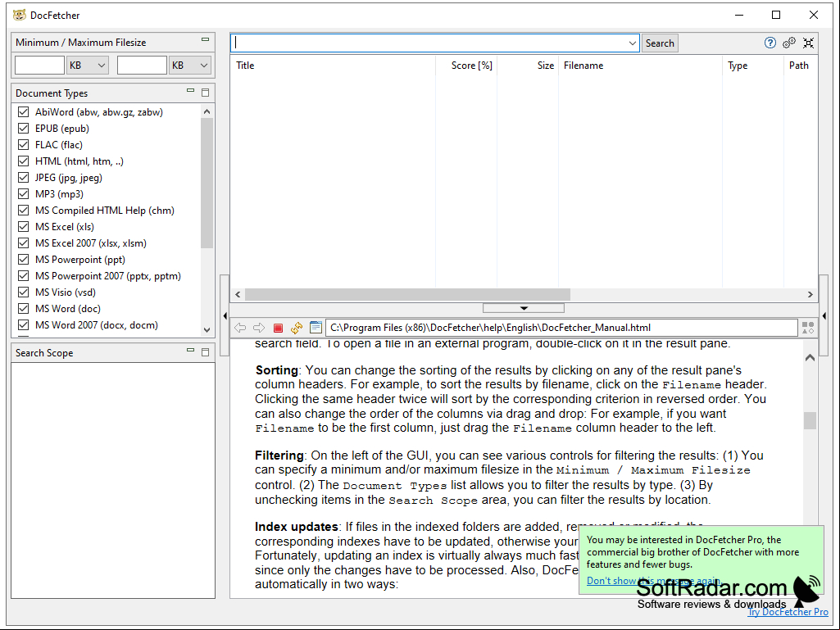This screenshot has height=630, width=840.
Task: Click the results pane scroll-left arrow
Action: click(x=238, y=295)
